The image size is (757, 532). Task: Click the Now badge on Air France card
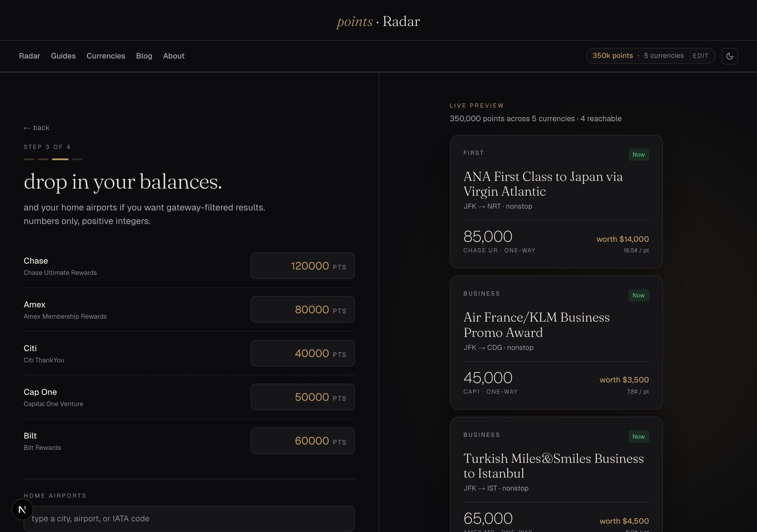click(x=639, y=295)
